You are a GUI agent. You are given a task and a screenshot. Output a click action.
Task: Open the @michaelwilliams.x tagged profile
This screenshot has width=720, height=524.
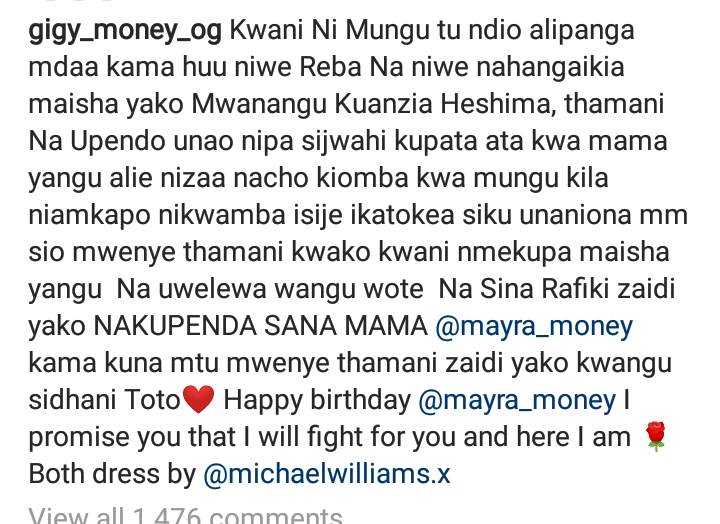click(327, 473)
